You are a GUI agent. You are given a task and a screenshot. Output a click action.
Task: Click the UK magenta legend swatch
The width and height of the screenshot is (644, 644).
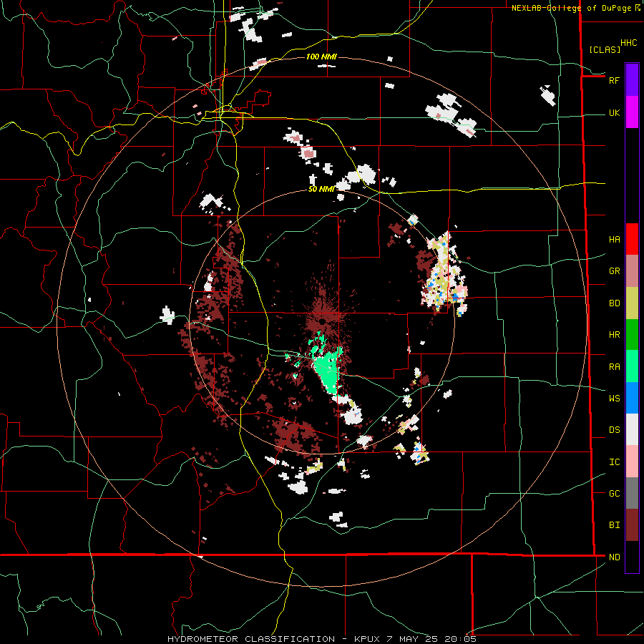(632, 112)
